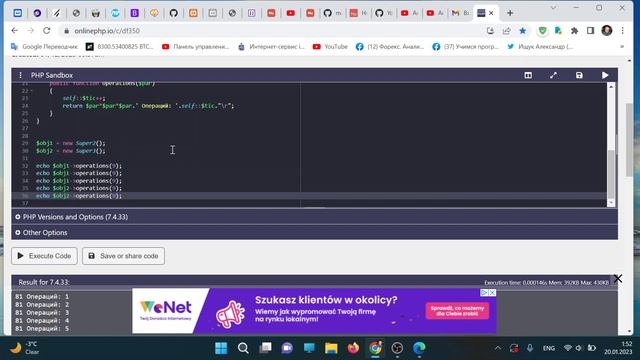
Task: Close the result overlay with X
Action: click(x=618, y=278)
